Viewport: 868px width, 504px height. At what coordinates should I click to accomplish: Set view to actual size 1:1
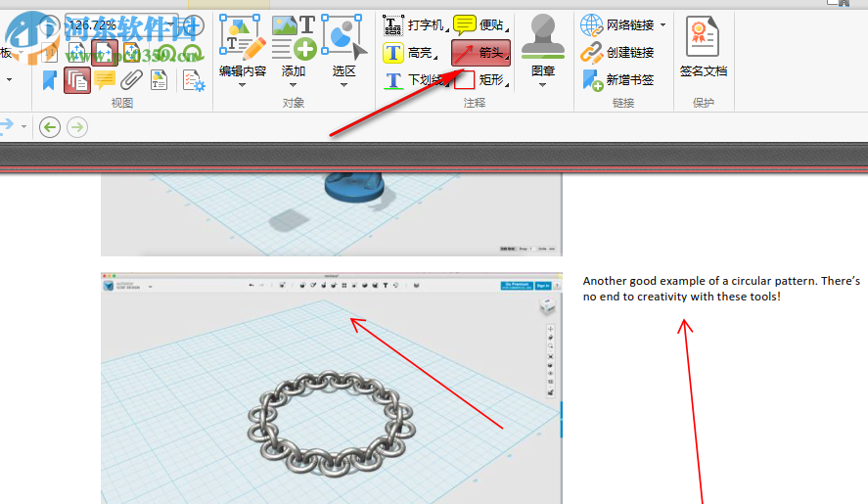click(50, 53)
